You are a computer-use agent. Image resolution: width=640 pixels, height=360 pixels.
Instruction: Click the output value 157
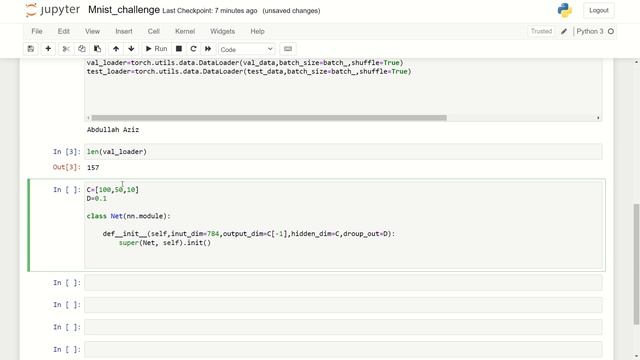click(x=93, y=167)
